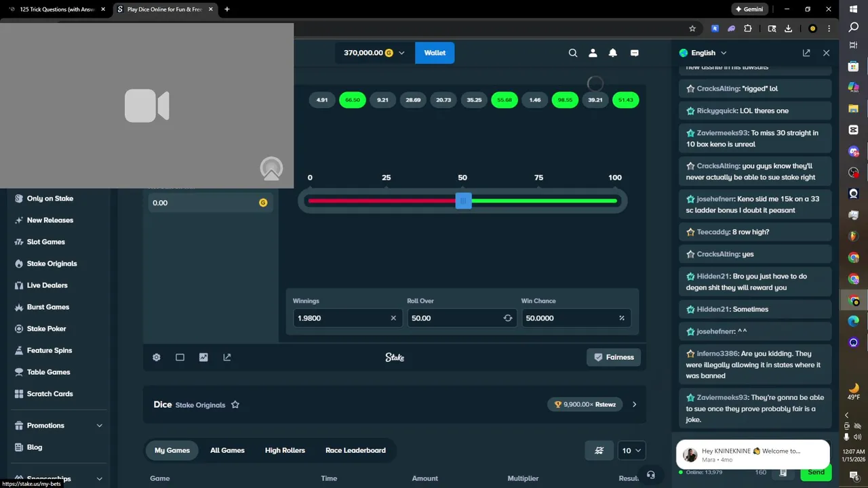Open the Fairness dialog
This screenshot has height=488, width=868.
614,357
